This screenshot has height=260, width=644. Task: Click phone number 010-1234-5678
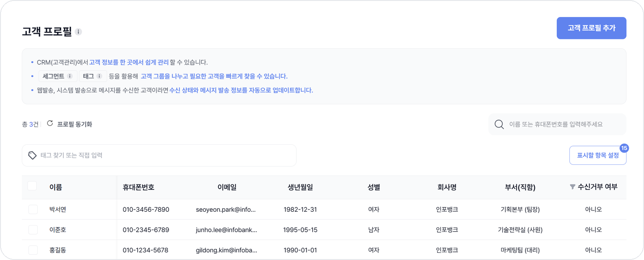pos(145,250)
